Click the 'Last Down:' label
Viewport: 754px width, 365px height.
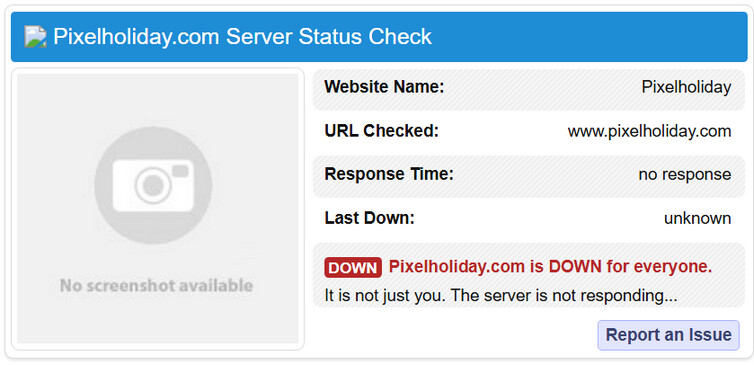[369, 218]
